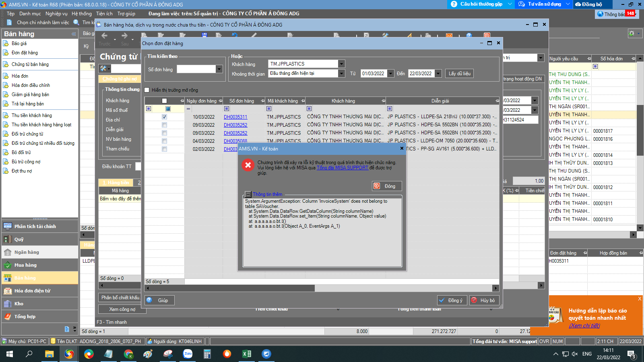The height and width of the screenshot is (362, 644).
Task: Click the Giúp help button
Action: pyautogui.click(x=160, y=300)
